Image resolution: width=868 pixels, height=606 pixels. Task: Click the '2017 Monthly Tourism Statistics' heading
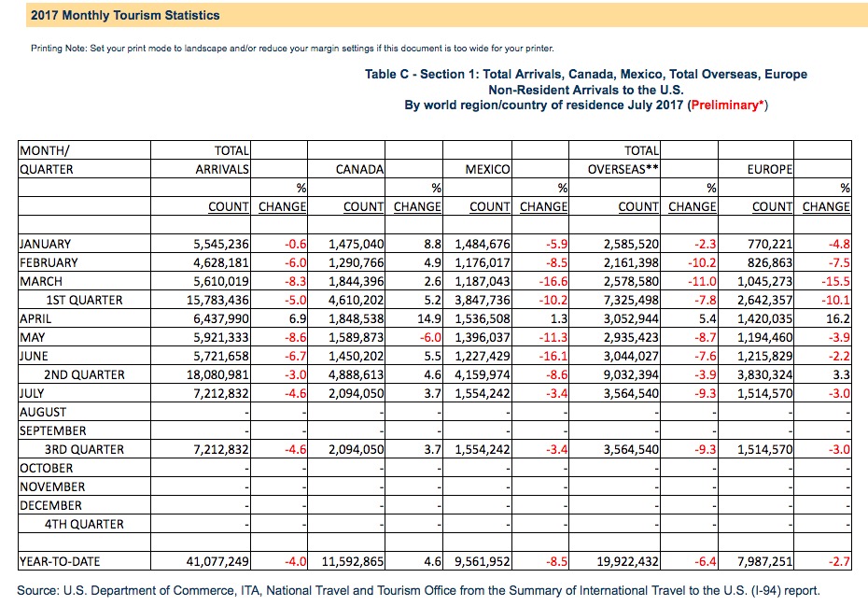(125, 16)
